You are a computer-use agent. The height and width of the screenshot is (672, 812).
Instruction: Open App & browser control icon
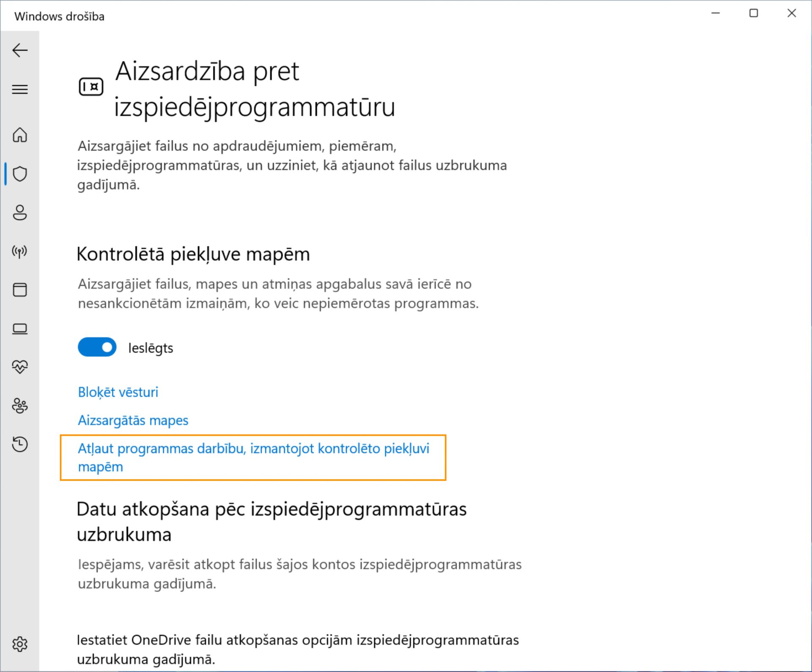20,290
